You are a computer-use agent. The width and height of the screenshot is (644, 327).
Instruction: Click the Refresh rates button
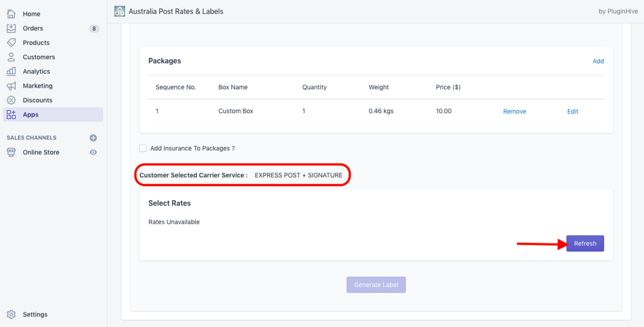(585, 244)
